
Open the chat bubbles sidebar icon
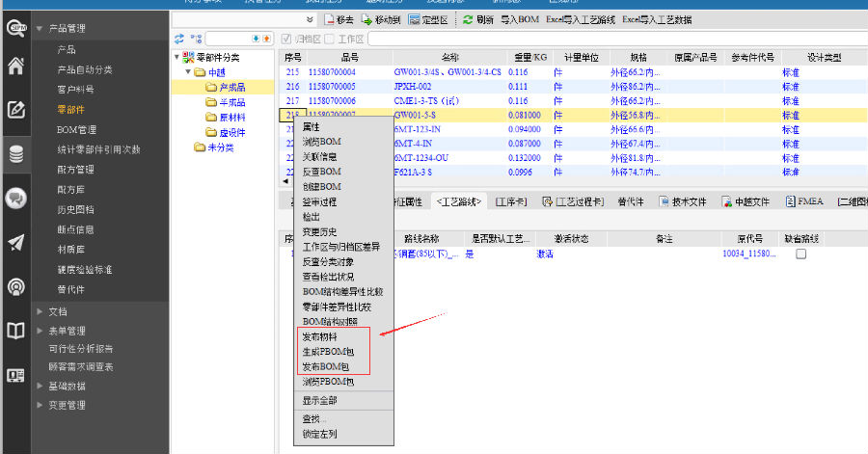(15, 199)
